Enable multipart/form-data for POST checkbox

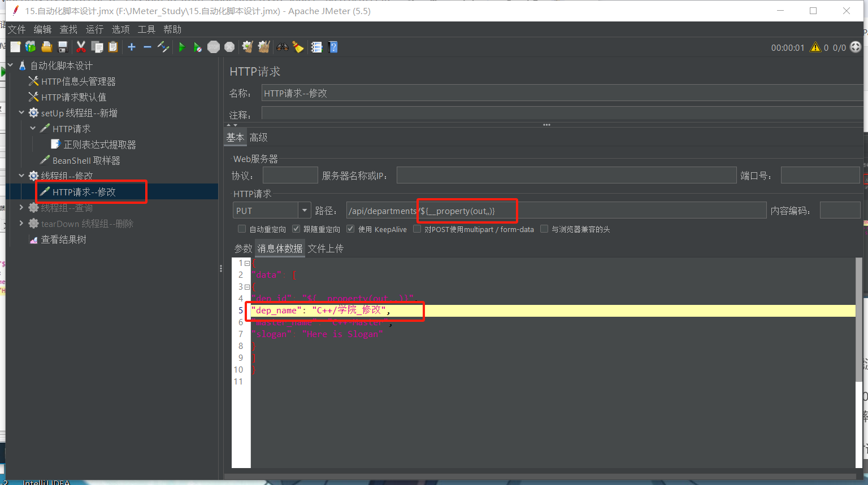pos(417,229)
